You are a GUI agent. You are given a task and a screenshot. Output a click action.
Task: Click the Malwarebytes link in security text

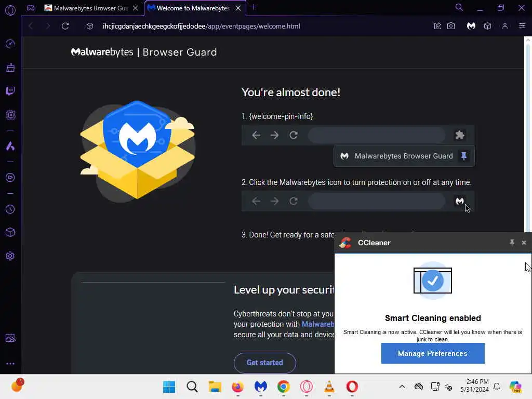[x=317, y=324]
